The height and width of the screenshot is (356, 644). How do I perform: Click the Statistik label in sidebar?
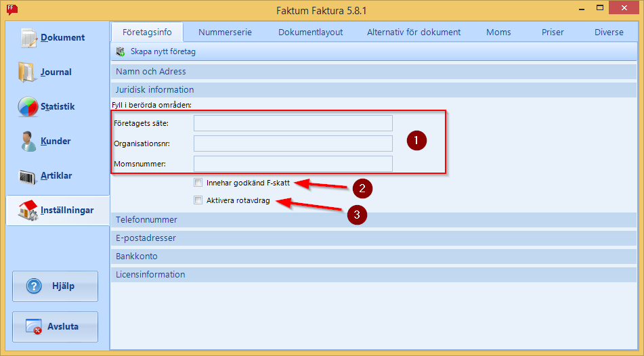click(x=58, y=107)
